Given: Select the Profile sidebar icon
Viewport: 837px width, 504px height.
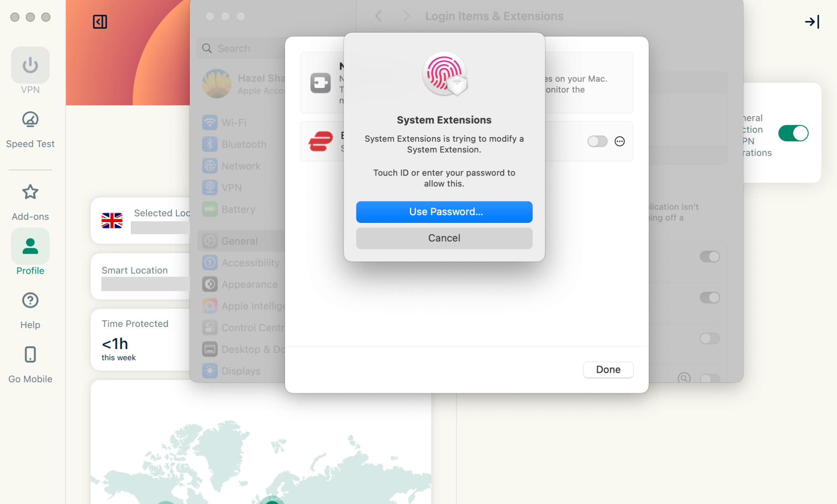Looking at the screenshot, I should point(30,246).
